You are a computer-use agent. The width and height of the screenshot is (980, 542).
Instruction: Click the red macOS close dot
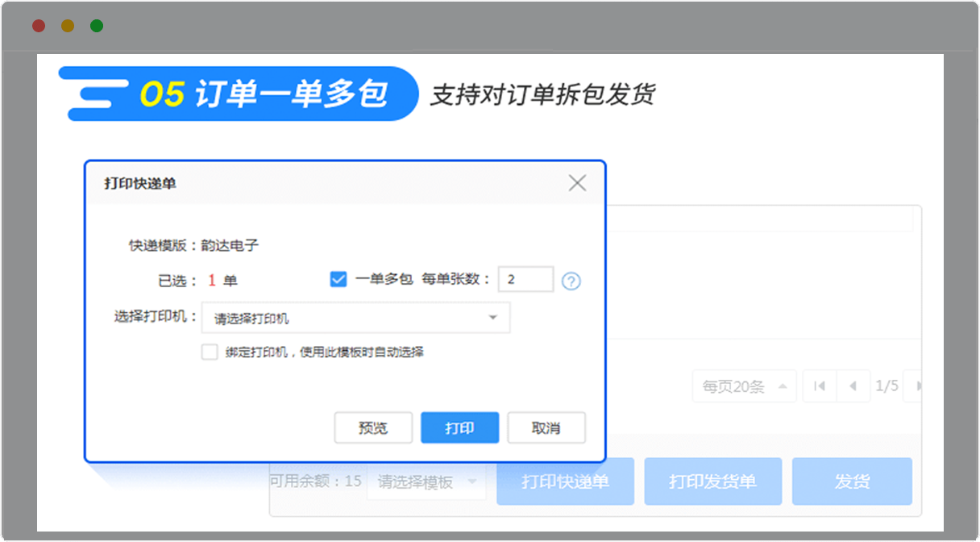39,26
